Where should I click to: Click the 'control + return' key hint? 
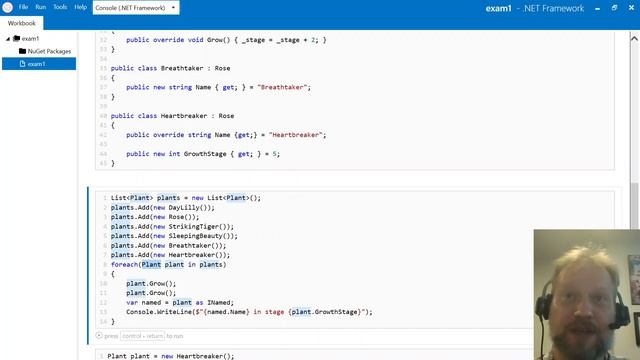coord(142,336)
